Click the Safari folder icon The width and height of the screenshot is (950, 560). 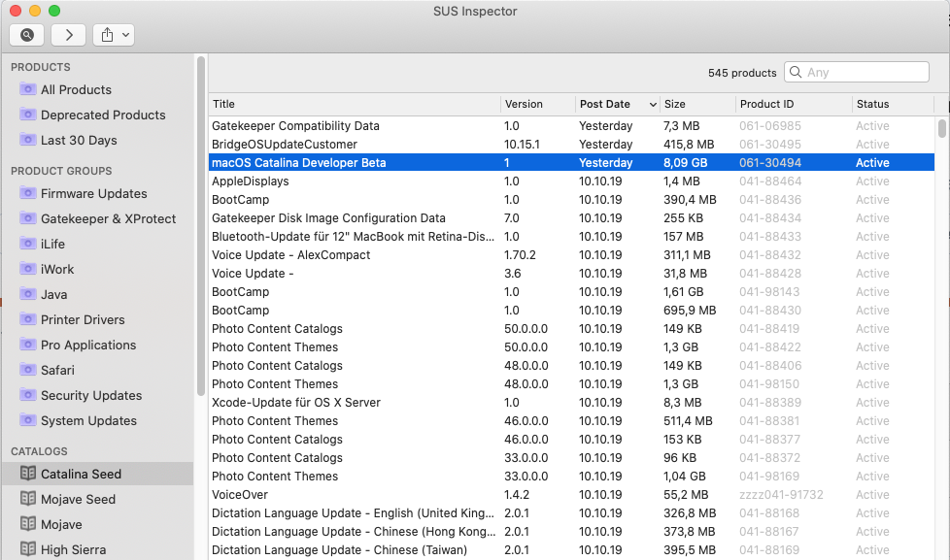[27, 370]
